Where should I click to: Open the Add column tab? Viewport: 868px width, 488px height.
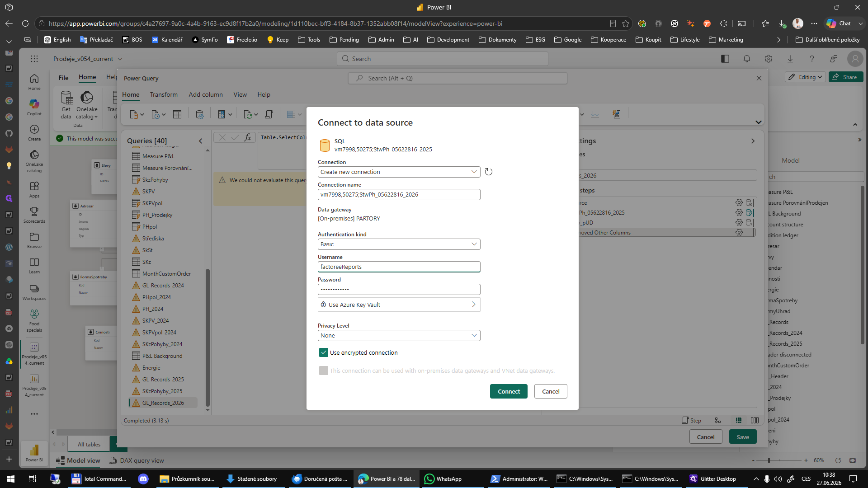coord(206,94)
